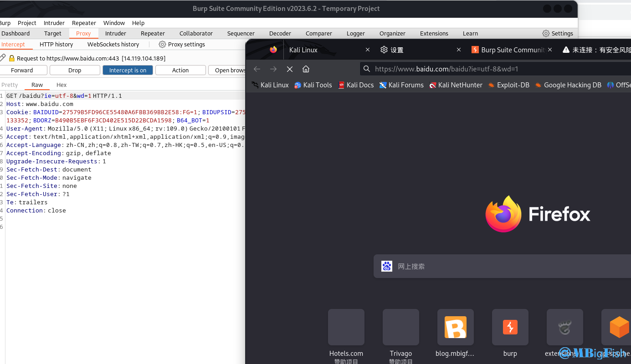Click the 网上搜索 search box
The image size is (631, 364).
coord(502,266)
